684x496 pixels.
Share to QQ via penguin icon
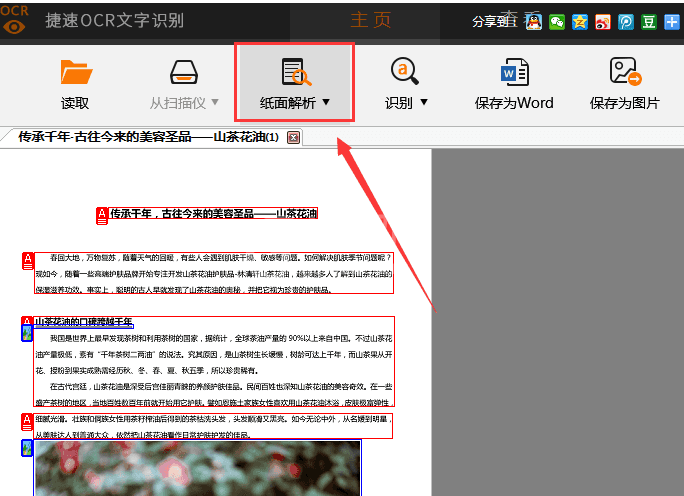[534, 21]
